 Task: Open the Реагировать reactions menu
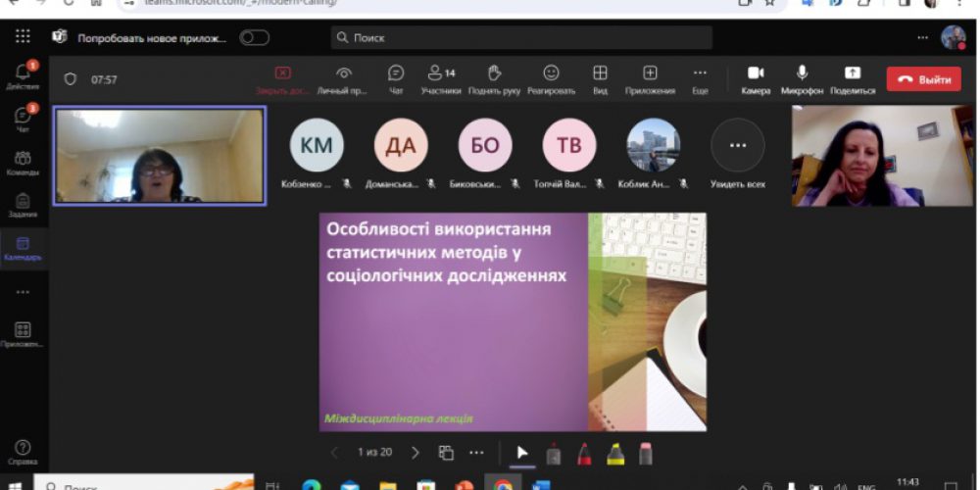551,78
